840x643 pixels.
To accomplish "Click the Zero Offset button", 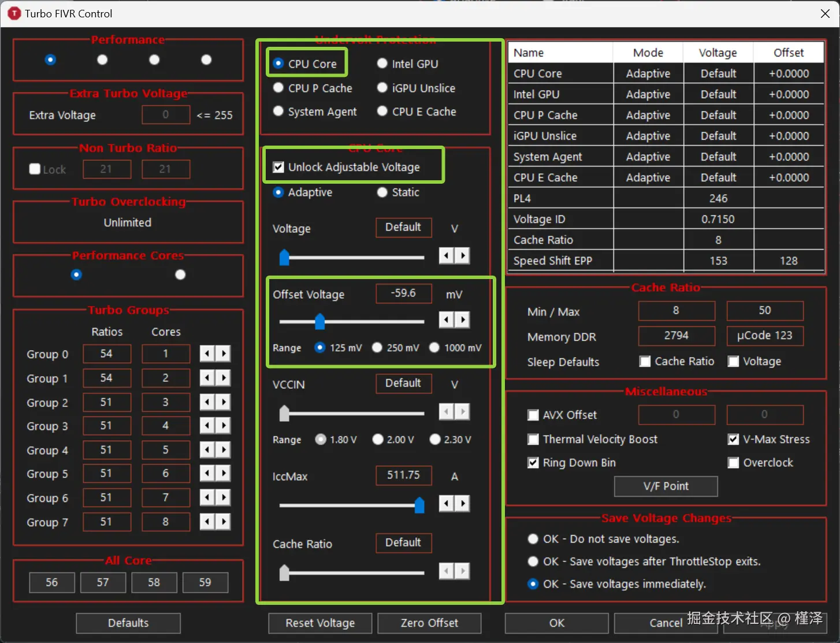I will click(429, 623).
